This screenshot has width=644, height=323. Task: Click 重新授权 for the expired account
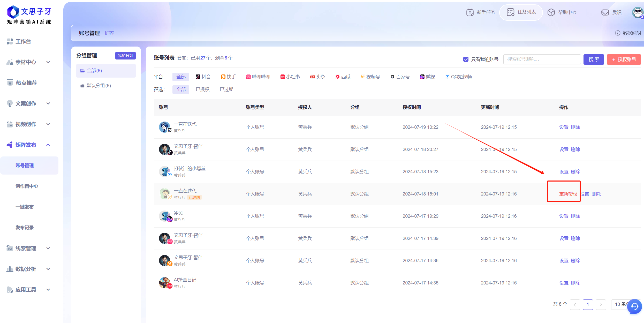click(x=568, y=194)
